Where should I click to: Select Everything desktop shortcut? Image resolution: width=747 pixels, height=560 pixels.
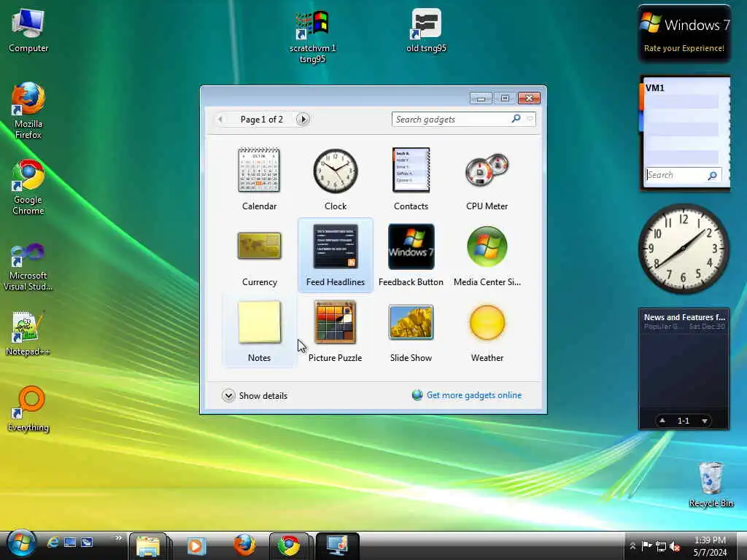click(28, 409)
